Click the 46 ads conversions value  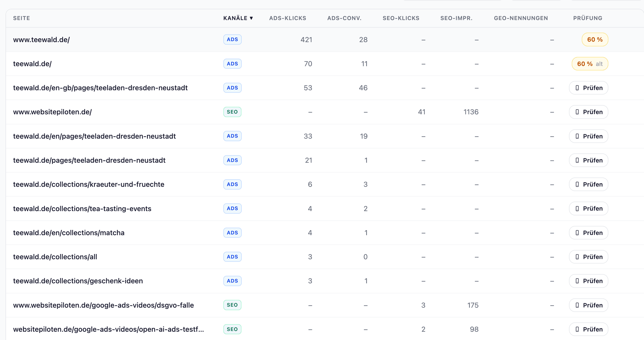(363, 88)
